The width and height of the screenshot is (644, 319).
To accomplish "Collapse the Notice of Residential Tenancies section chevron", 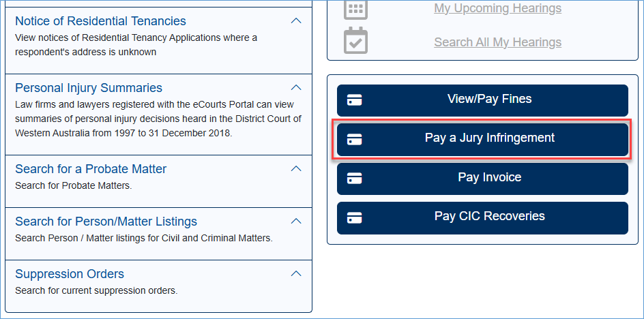I will 296,21.
